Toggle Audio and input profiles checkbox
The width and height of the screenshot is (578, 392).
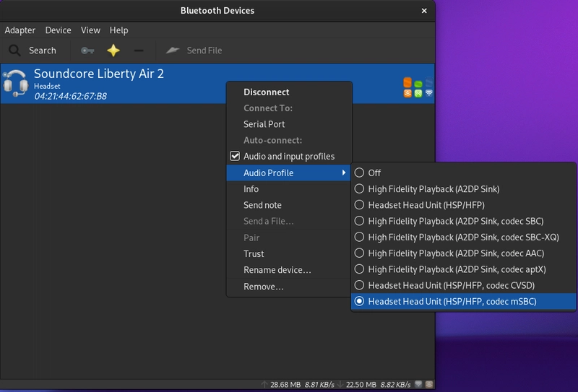235,156
